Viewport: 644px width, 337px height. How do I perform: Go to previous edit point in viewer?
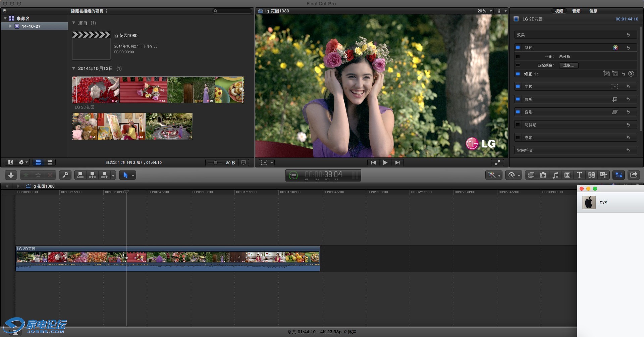(373, 162)
